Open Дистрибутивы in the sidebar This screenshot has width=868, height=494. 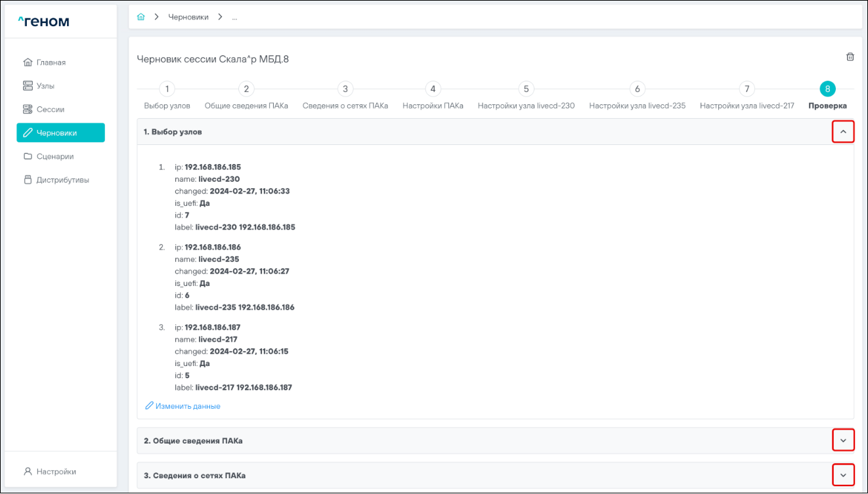[62, 180]
